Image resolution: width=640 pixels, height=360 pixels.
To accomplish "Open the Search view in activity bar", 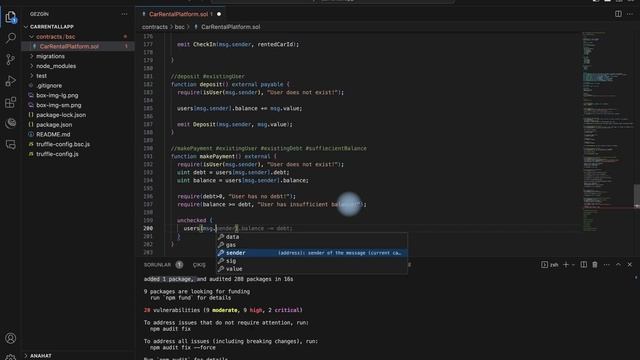I will pyautogui.click(x=11, y=38).
